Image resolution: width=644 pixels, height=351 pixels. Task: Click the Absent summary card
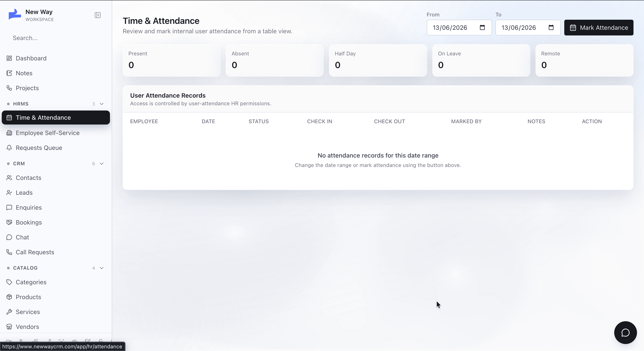pos(275,60)
